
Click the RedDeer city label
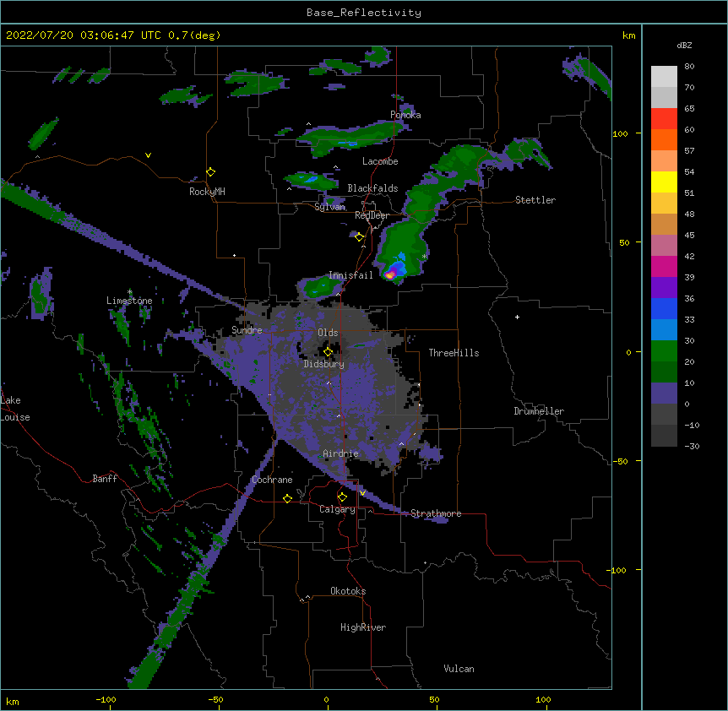click(x=372, y=215)
